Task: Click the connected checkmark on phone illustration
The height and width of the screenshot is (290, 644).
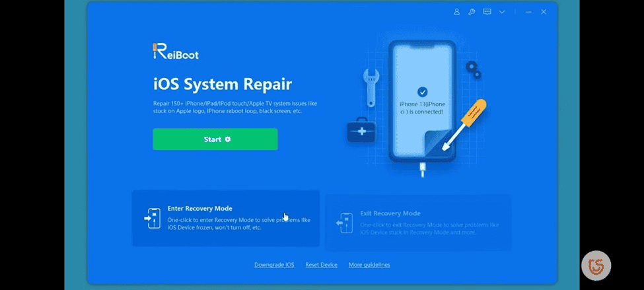Action: pyautogui.click(x=422, y=92)
